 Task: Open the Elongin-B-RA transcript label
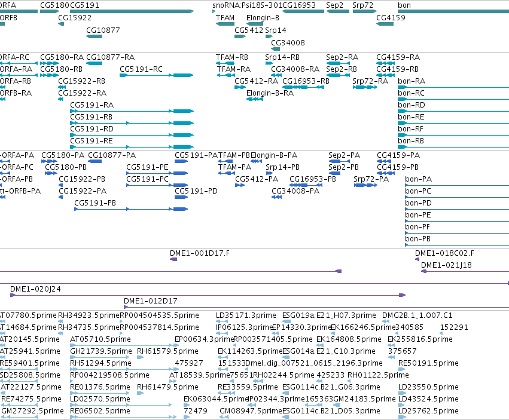[270, 93]
